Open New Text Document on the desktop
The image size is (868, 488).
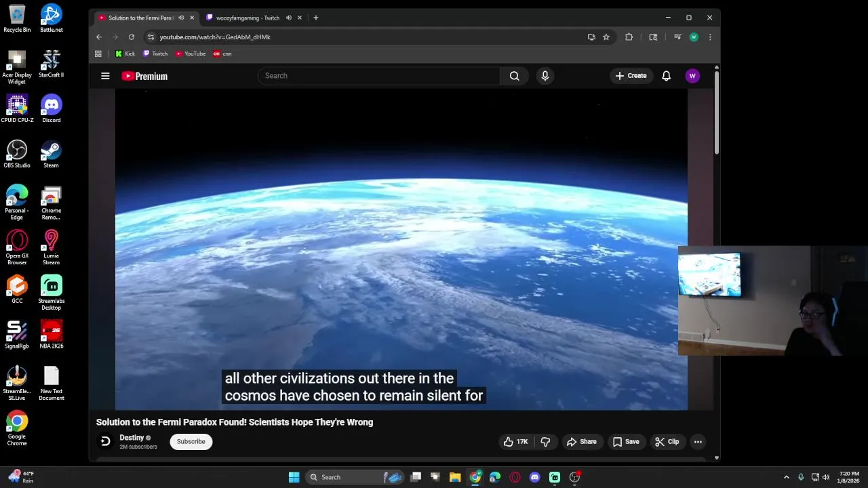click(52, 384)
